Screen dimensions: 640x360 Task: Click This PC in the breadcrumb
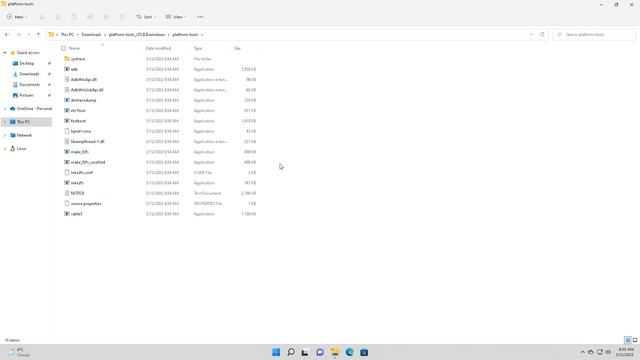(67, 35)
